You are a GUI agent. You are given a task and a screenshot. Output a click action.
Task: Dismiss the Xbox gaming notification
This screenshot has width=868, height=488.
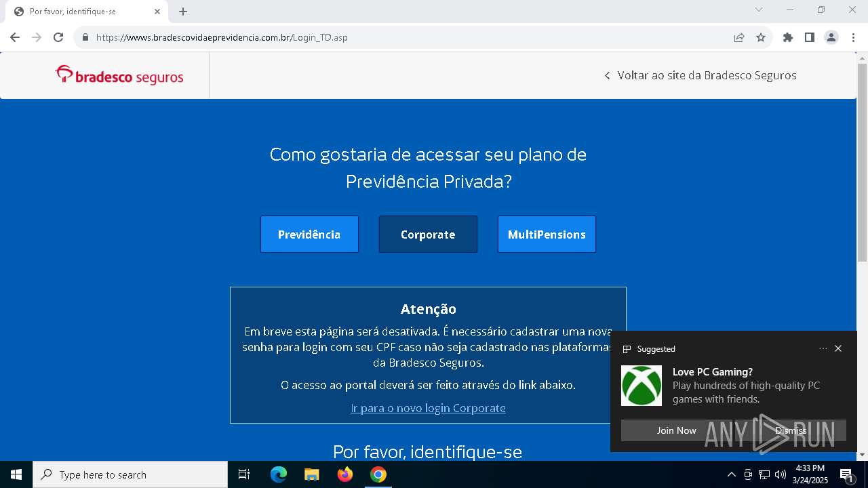[791, 430]
